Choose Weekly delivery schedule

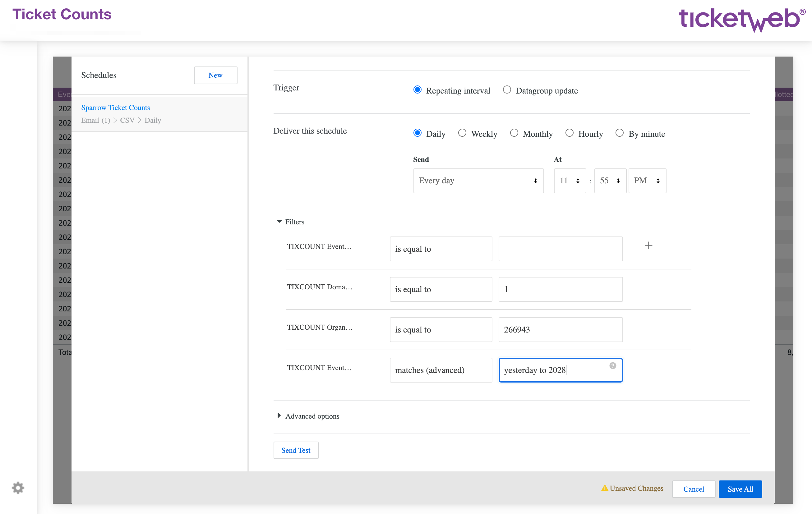tap(462, 133)
